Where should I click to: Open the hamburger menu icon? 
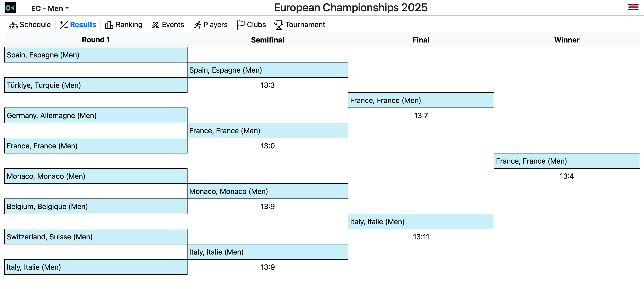pyautogui.click(x=633, y=7)
